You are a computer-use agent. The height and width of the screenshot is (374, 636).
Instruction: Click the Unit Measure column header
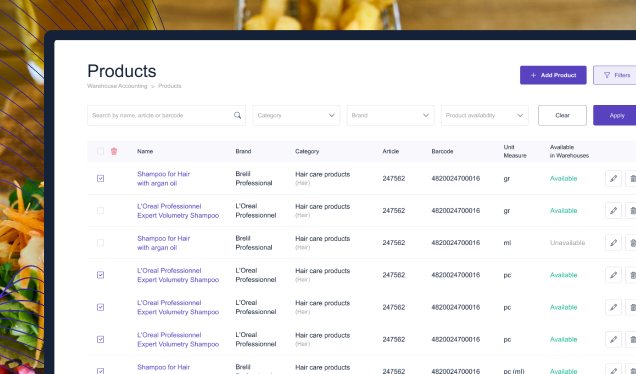pyautogui.click(x=515, y=151)
